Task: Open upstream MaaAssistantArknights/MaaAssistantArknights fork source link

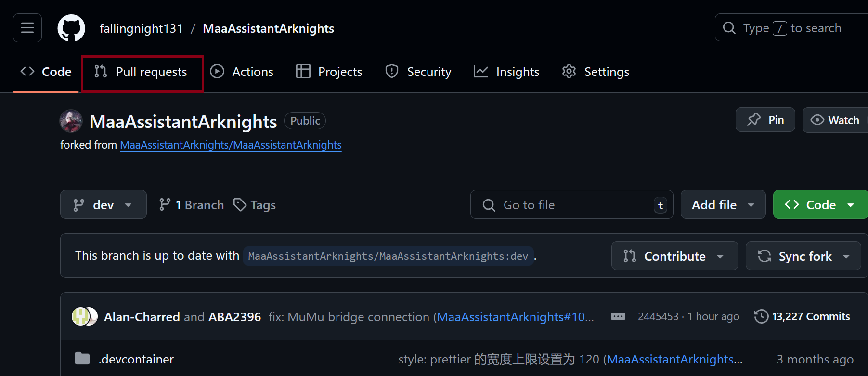Action: coord(231,145)
